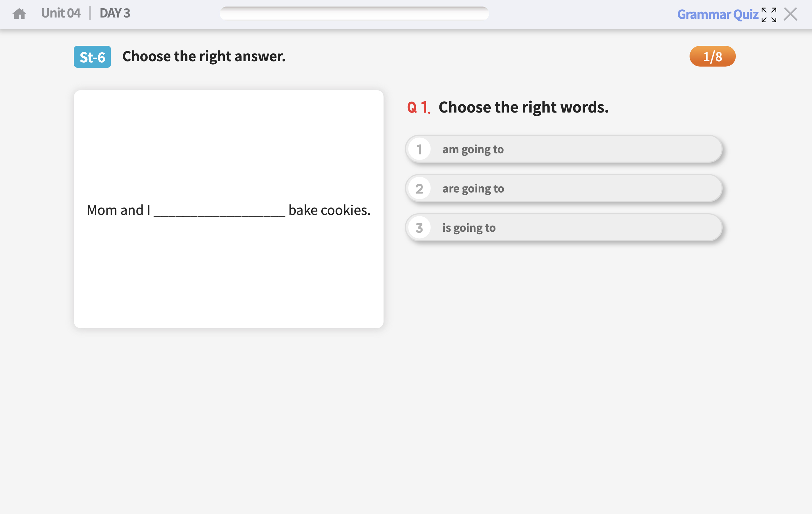Choose the answer 'are going to'
The width and height of the screenshot is (812, 514).
click(473, 189)
